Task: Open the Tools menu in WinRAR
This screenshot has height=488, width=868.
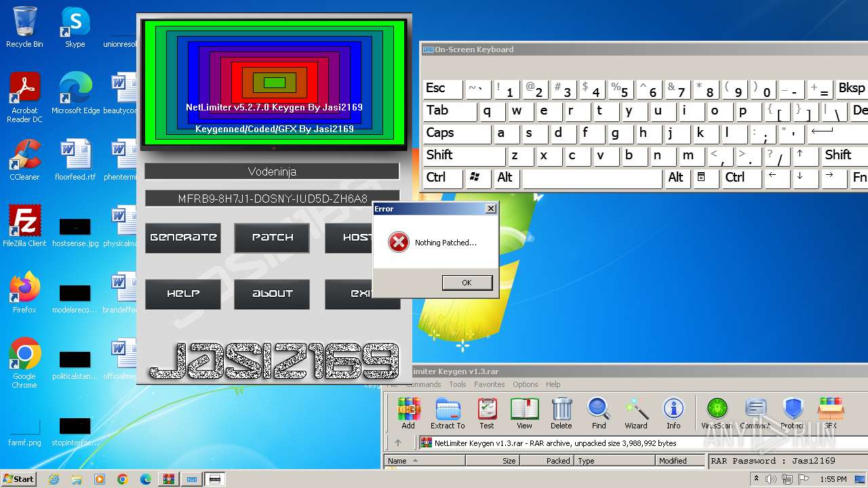Action: tap(458, 384)
